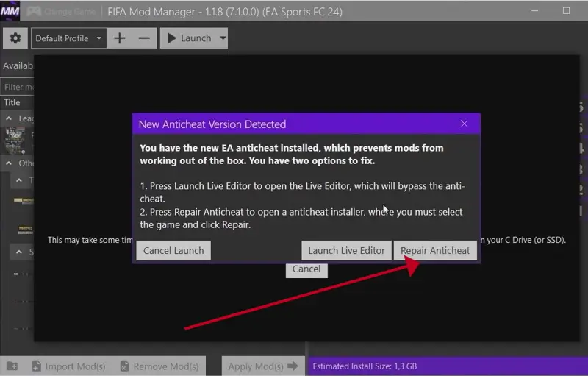Open the Default Profile dropdown
Image resolution: width=588 pixels, height=376 pixels.
pyautogui.click(x=68, y=38)
